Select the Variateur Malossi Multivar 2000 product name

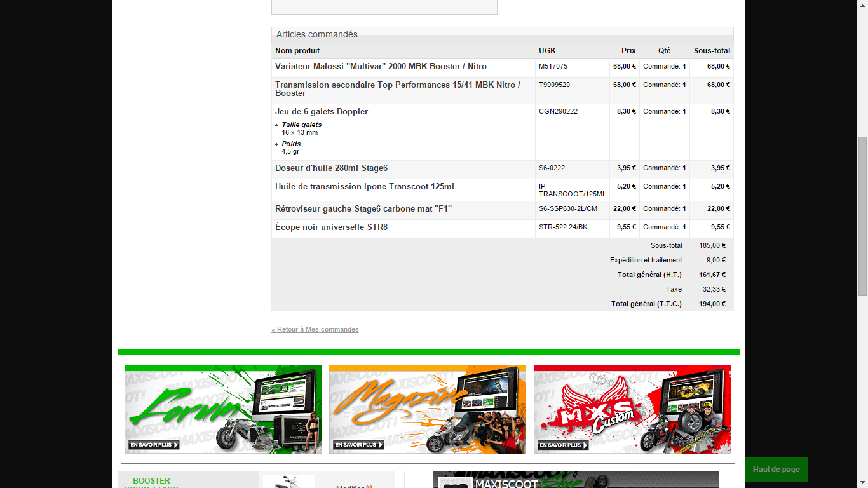click(381, 66)
